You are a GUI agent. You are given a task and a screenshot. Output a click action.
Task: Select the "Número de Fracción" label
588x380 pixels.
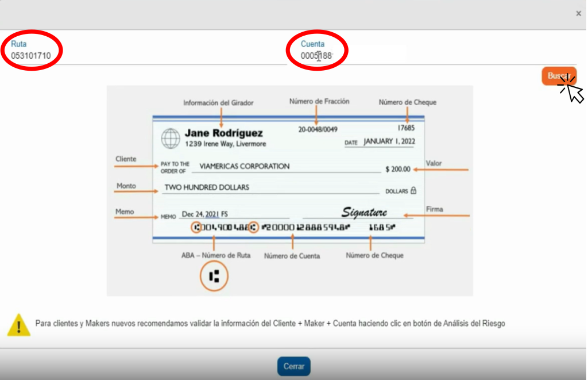[x=319, y=102]
